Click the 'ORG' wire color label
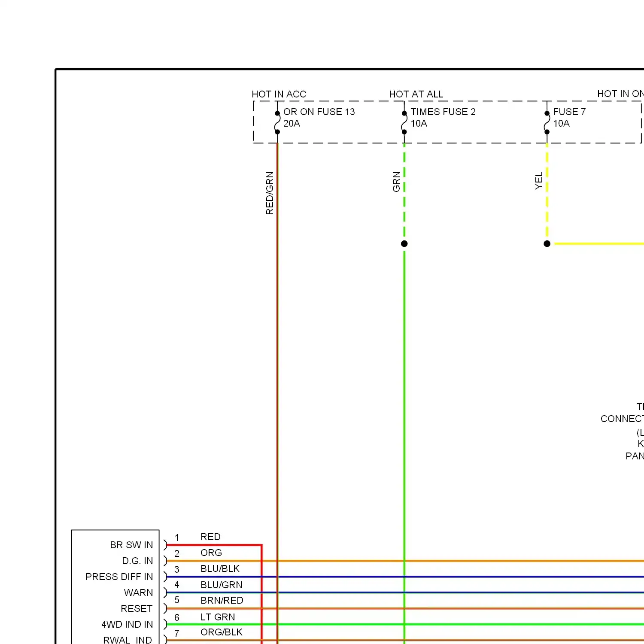This screenshot has width=644, height=644. 211,553
